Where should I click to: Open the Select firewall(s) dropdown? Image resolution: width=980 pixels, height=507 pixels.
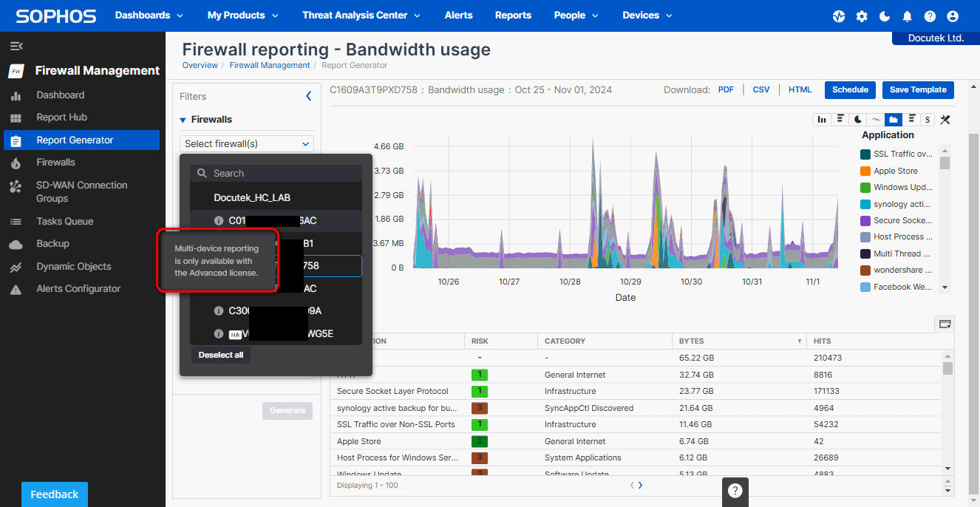pos(247,143)
